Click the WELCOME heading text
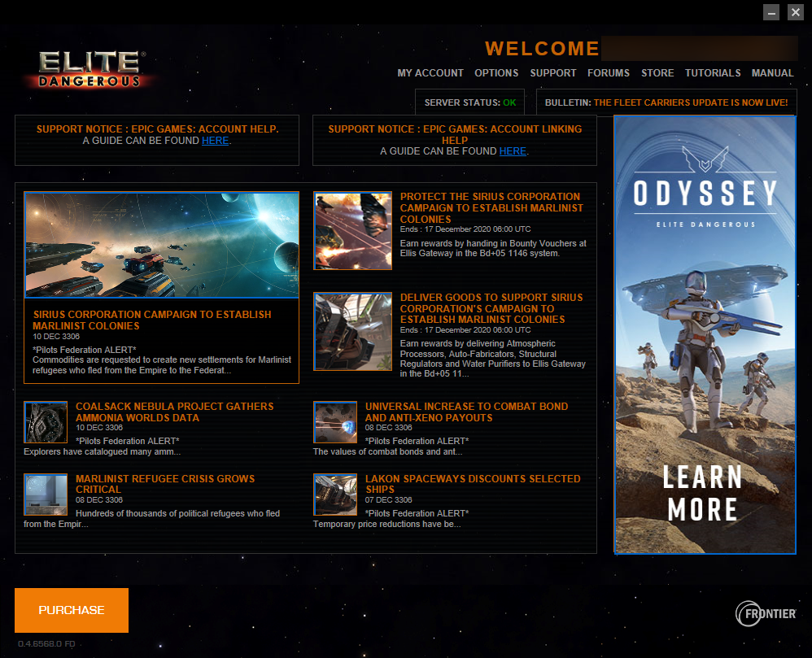 [542, 49]
